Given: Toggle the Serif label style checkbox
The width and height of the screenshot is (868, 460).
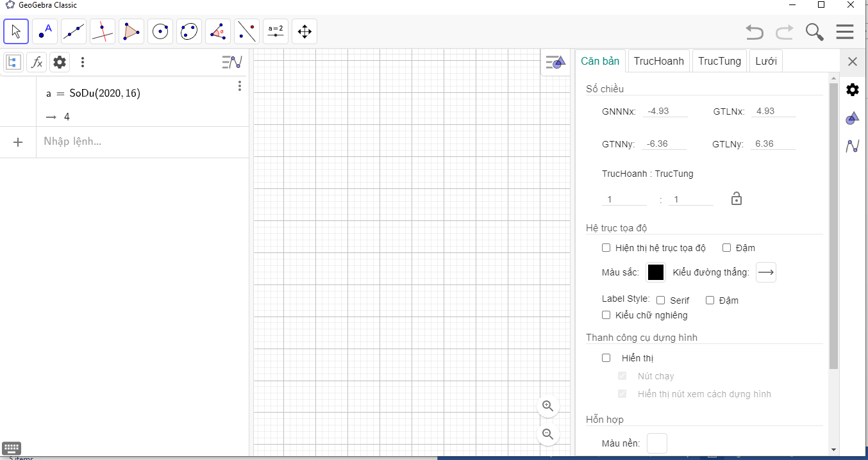Looking at the screenshot, I should pos(660,300).
